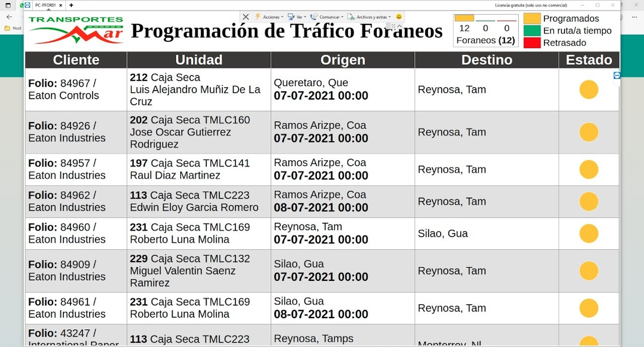Close the TeamViewer session with the toolbar X
This screenshot has height=347, width=644.
click(x=246, y=17)
